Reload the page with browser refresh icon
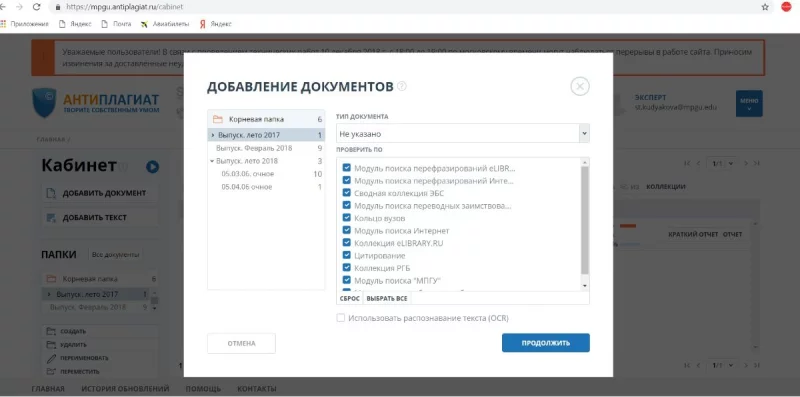Screen dimensions: 800x397 (36, 7)
